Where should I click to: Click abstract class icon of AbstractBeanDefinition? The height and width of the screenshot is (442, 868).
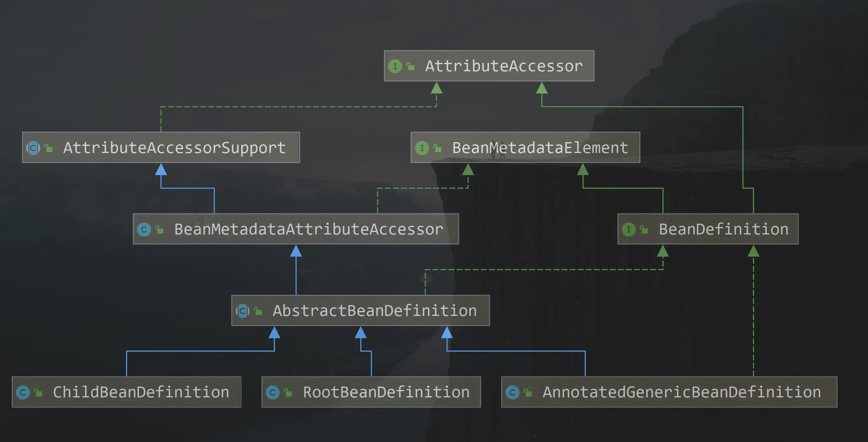[243, 311]
